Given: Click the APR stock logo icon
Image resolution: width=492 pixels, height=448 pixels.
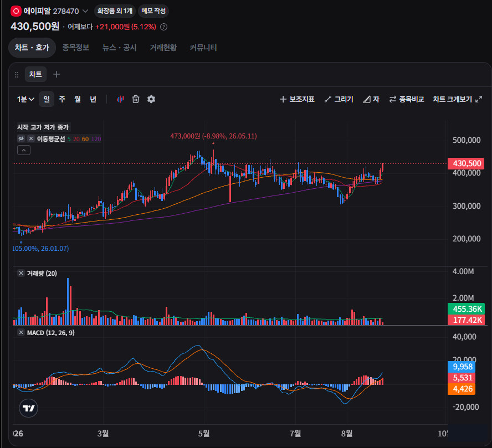Looking at the screenshot, I should (x=16, y=11).
